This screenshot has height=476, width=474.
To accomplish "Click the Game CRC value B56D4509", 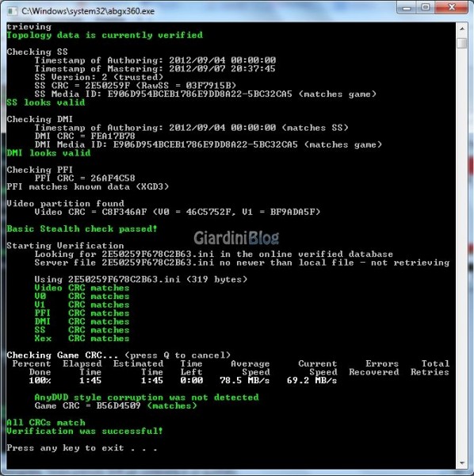I will [118, 406].
